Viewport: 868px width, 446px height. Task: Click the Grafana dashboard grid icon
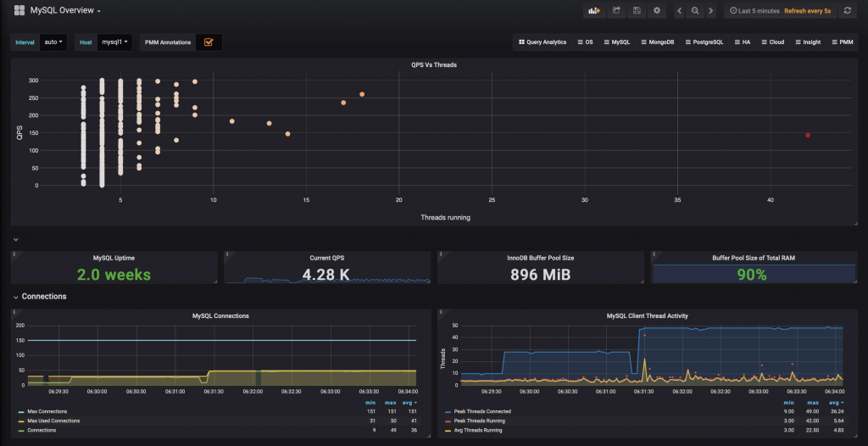pos(19,11)
